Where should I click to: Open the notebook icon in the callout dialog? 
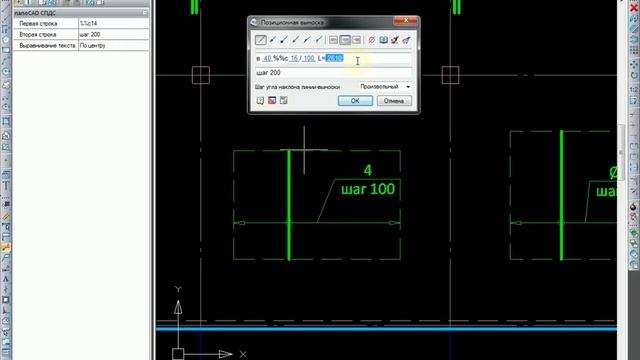pyautogui.click(x=383, y=40)
